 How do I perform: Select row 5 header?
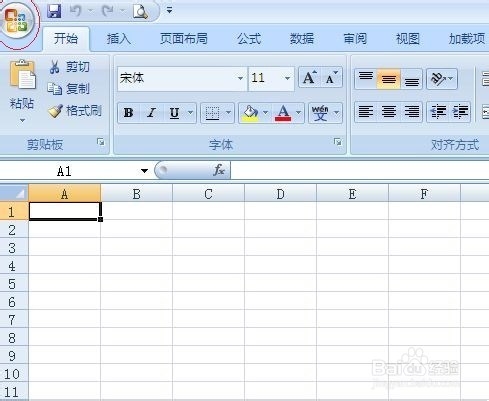14,284
